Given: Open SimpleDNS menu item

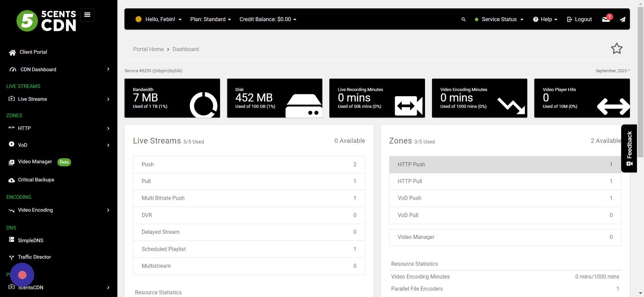Looking at the screenshot, I should point(31,241).
